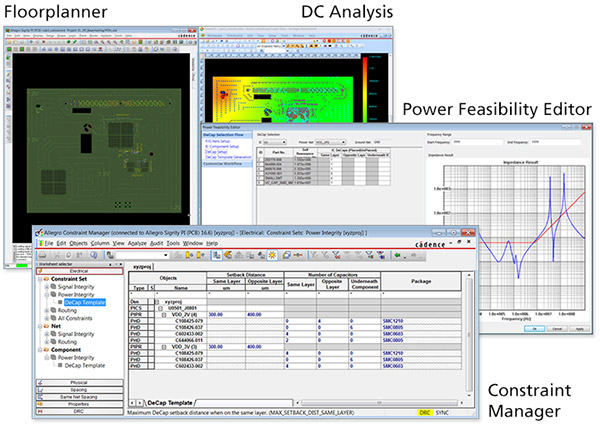Open the Physical worksheet section
The width and height of the screenshot is (600, 429).
point(80,382)
